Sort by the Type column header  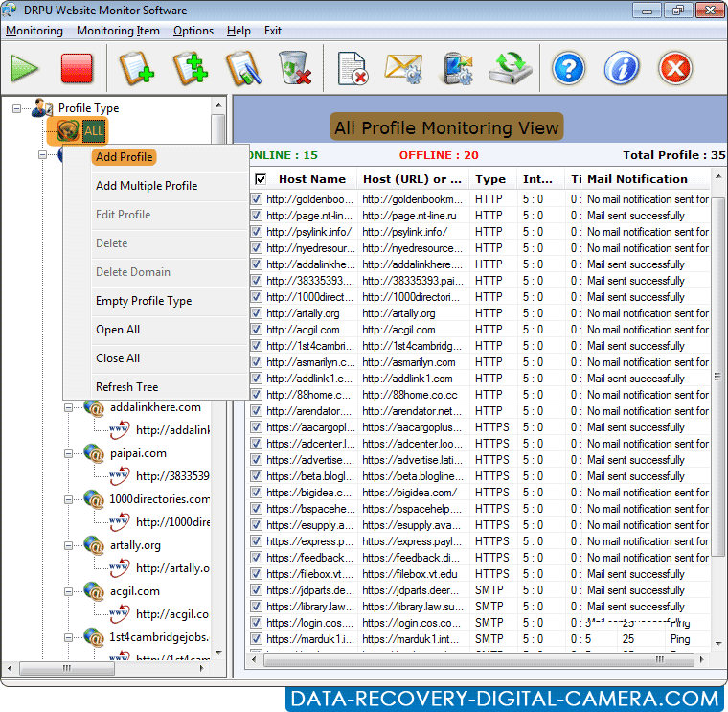490,179
